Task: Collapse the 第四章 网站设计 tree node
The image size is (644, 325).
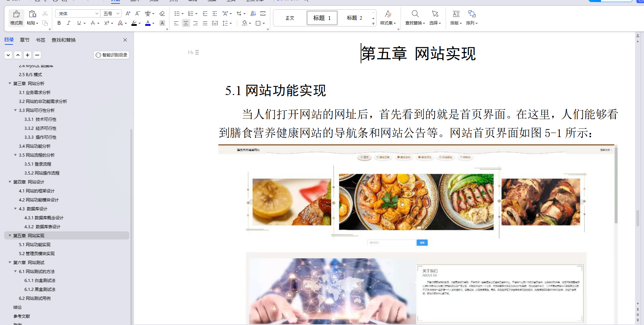Action: point(10,182)
